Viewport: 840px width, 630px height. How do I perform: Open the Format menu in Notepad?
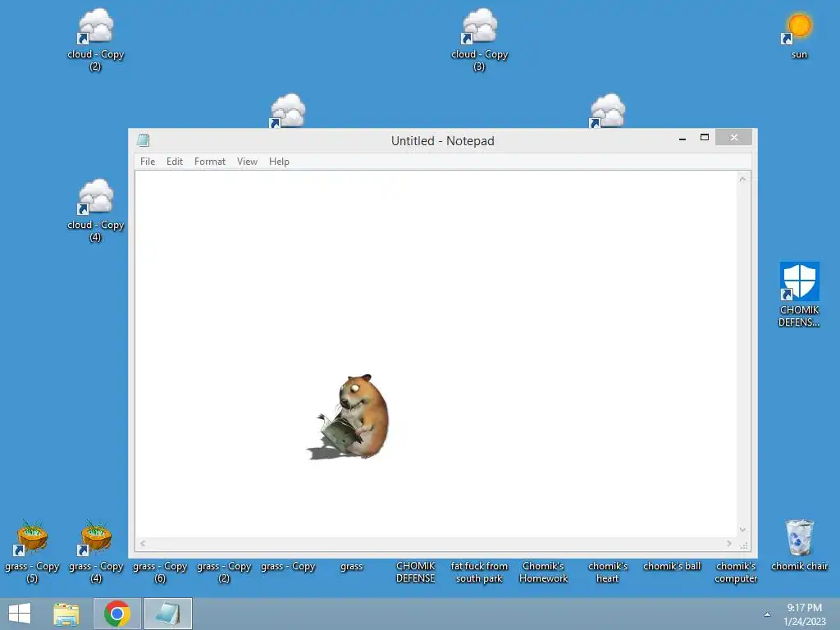point(209,162)
